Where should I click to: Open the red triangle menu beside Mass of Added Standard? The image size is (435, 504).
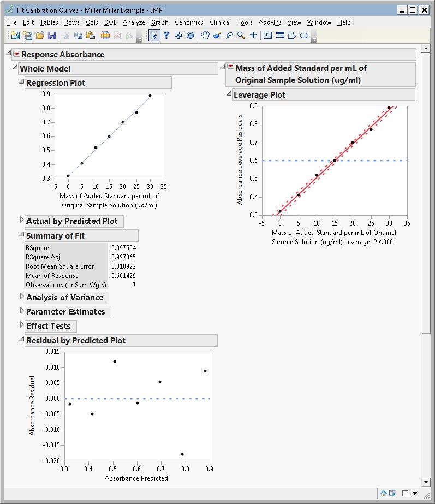point(230,66)
